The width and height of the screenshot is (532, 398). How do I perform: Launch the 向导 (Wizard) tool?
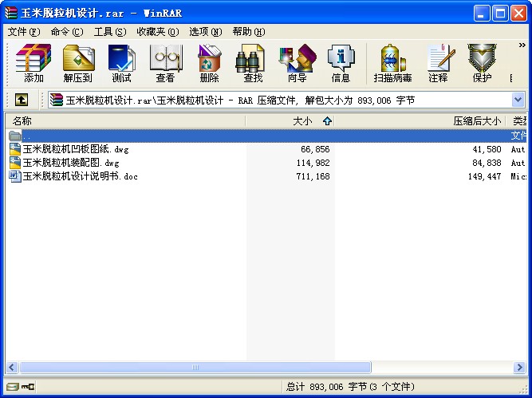point(297,63)
